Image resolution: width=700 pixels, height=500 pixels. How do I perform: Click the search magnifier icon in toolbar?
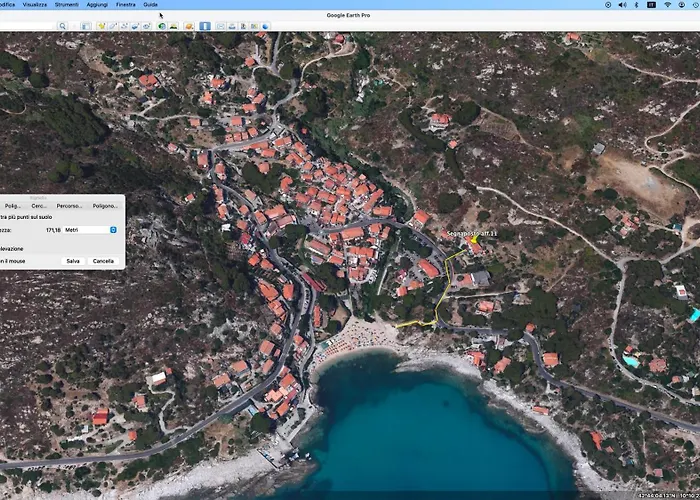[x=62, y=25]
